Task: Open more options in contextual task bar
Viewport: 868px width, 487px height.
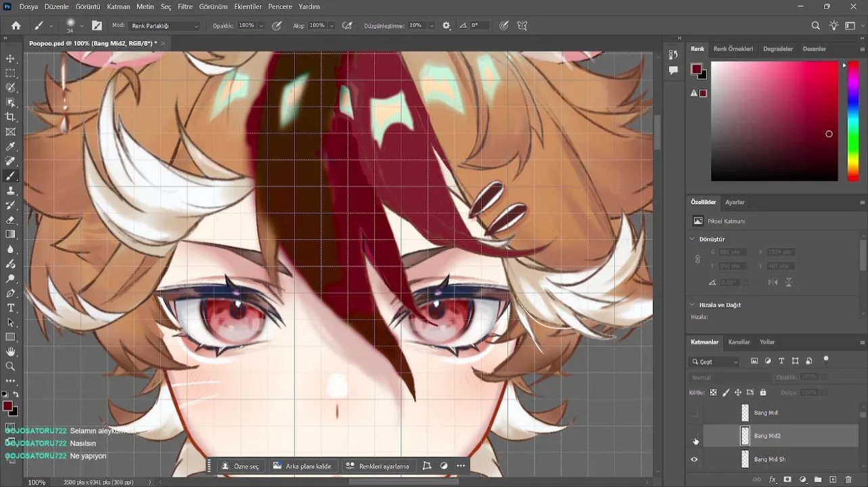Action: (x=461, y=466)
